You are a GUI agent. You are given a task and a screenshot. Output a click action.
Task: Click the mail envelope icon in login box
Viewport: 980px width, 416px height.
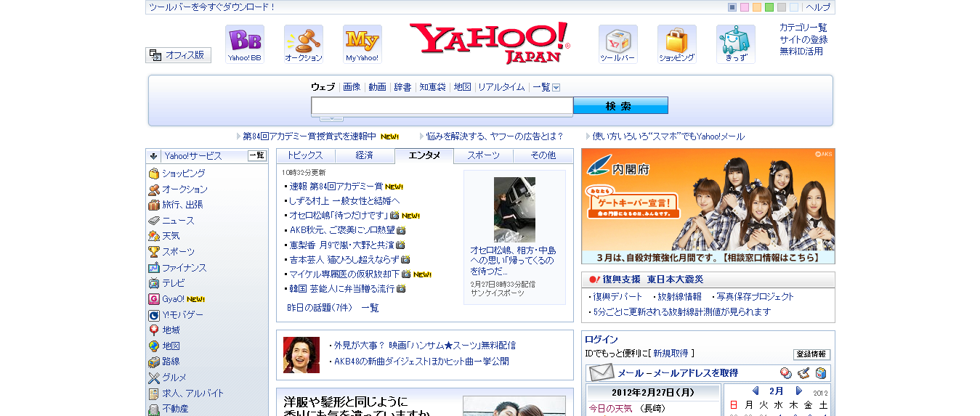pyautogui.click(x=602, y=373)
